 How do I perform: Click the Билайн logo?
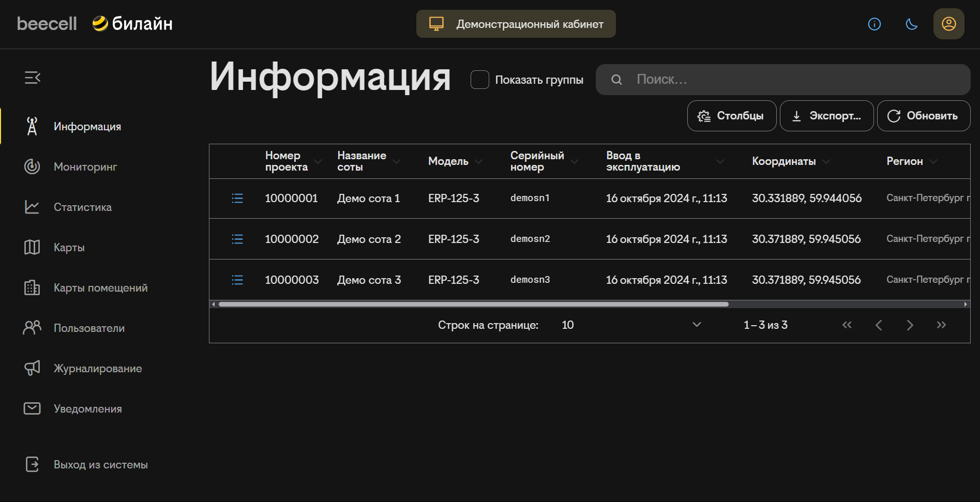point(132,24)
